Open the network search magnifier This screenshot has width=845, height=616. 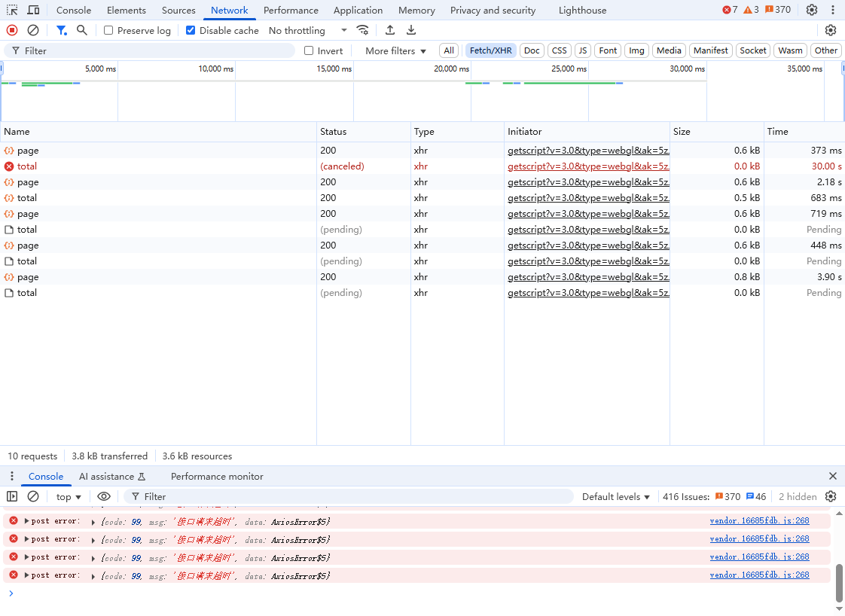click(x=82, y=30)
